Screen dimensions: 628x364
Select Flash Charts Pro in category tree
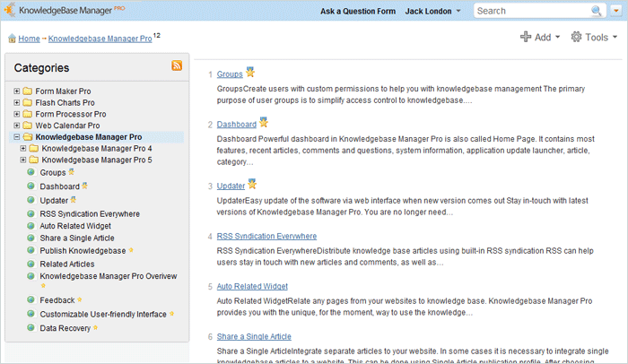coord(65,102)
